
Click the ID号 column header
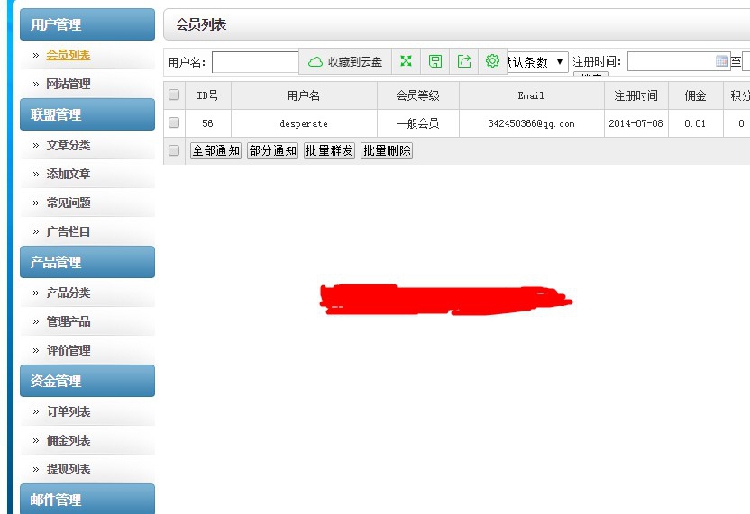click(x=207, y=96)
